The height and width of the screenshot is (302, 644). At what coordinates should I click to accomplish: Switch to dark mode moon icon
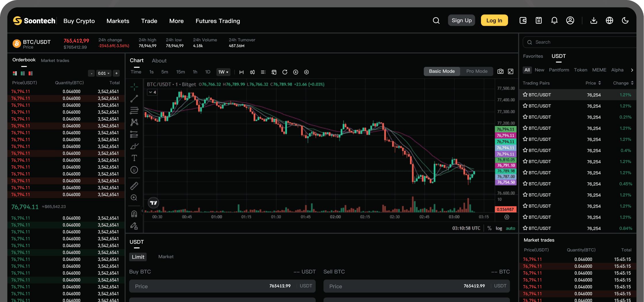pos(625,20)
